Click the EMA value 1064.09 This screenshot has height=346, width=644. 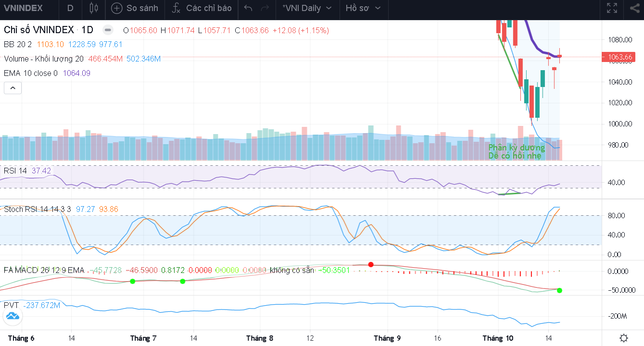[x=76, y=73]
